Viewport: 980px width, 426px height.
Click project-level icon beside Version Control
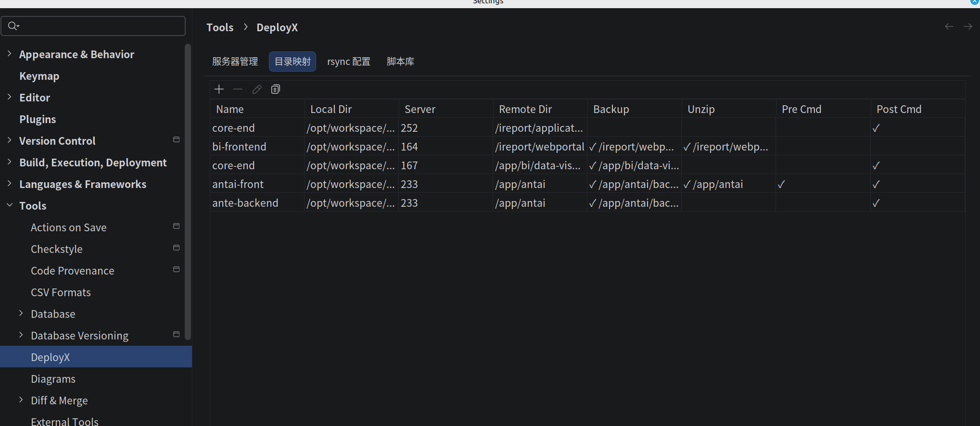177,139
